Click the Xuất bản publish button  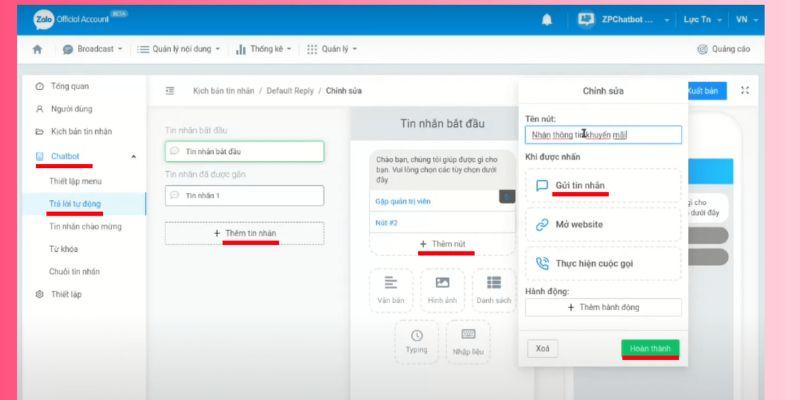pyautogui.click(x=706, y=91)
